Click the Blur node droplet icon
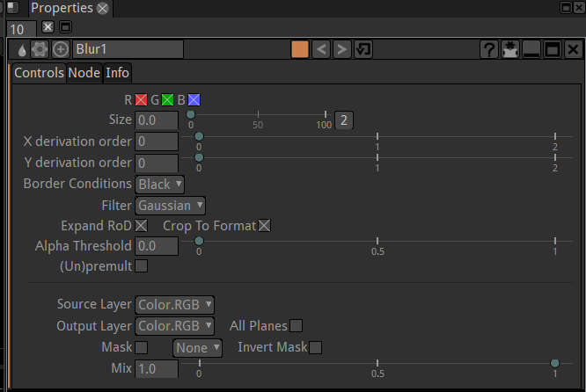586x392 pixels. pyautogui.click(x=21, y=49)
